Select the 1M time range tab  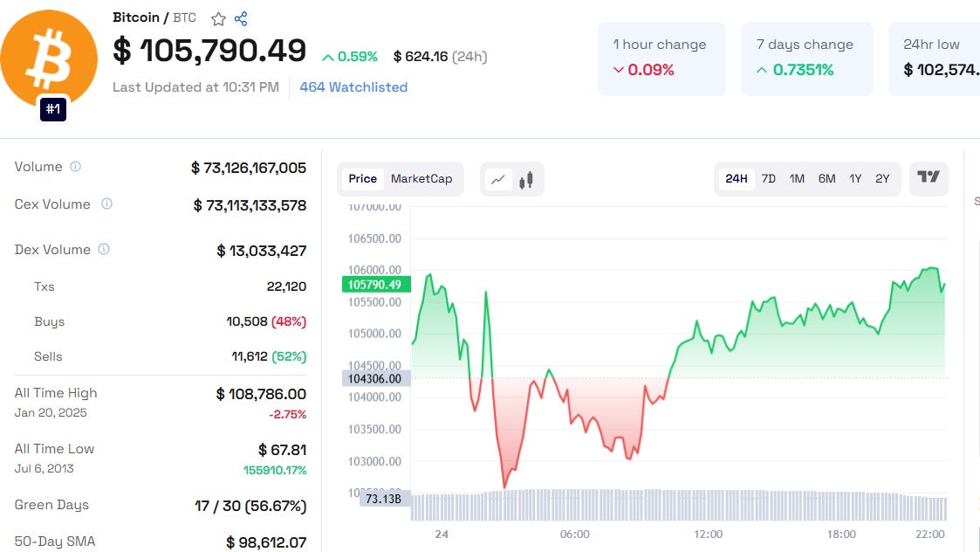click(x=797, y=179)
